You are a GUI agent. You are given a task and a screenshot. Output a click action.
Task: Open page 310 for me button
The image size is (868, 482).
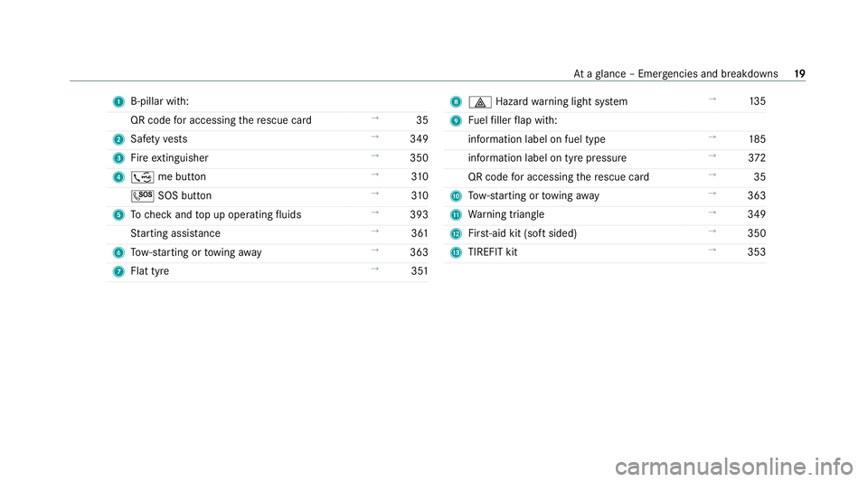click(x=420, y=176)
